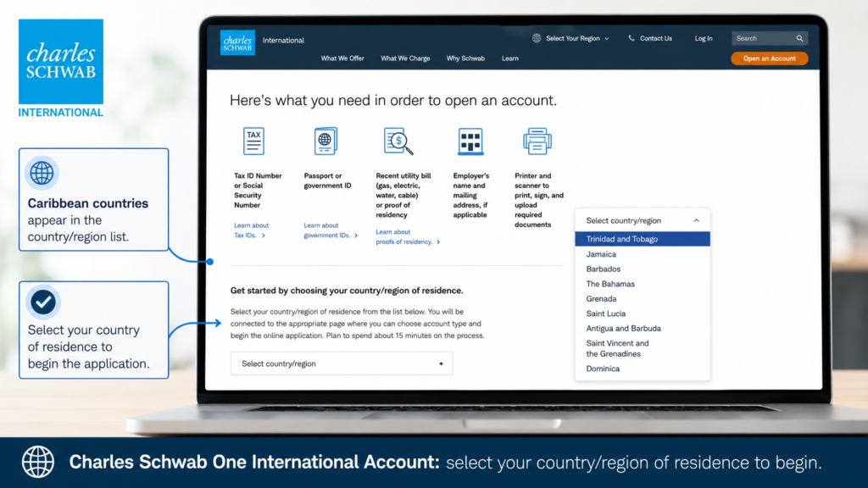Click Get started by choosing your country text

pyautogui.click(x=347, y=291)
